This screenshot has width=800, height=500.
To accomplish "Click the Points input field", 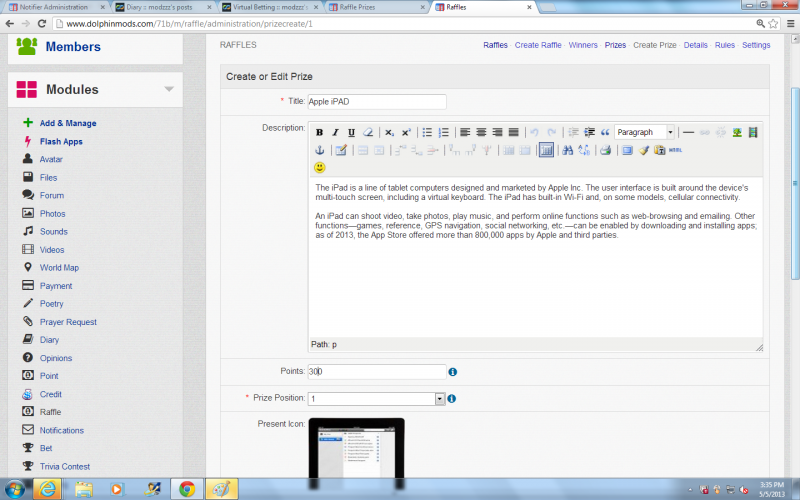I will click(x=377, y=371).
